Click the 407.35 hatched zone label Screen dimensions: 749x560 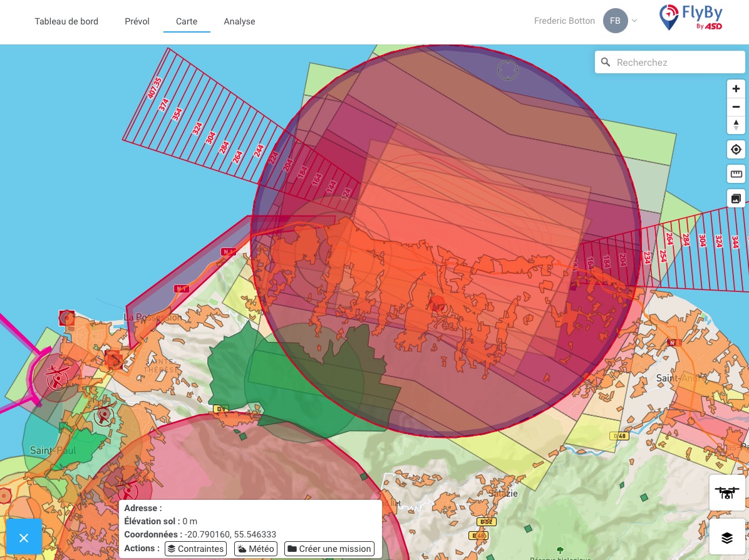point(154,88)
